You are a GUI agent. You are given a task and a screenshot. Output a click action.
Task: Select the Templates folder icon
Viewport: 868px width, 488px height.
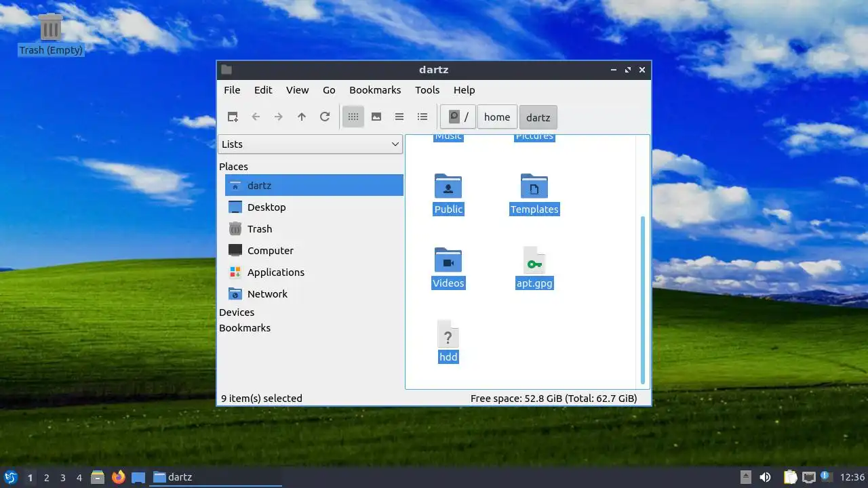tap(534, 186)
